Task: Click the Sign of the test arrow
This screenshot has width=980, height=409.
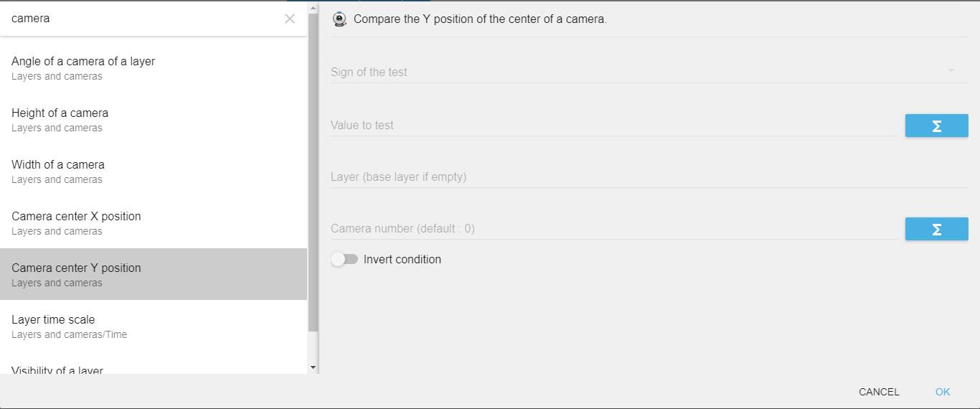Action: pyautogui.click(x=951, y=71)
